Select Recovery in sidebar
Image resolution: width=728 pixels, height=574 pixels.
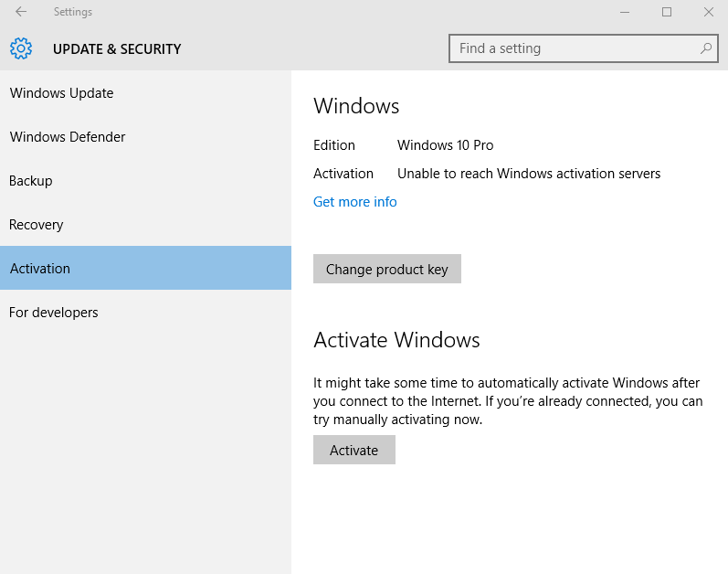click(x=145, y=225)
